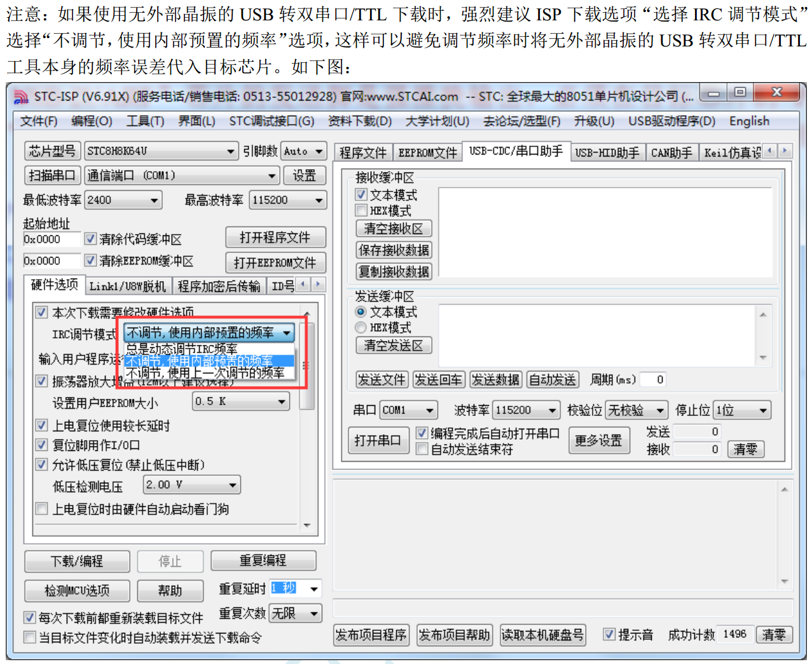The width and height of the screenshot is (812, 664).
Task: Select 总是动态调节IRC频率 option
Action: tap(209, 349)
